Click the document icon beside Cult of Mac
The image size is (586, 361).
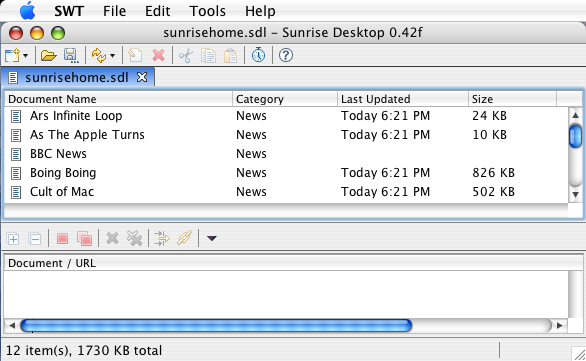(16, 192)
